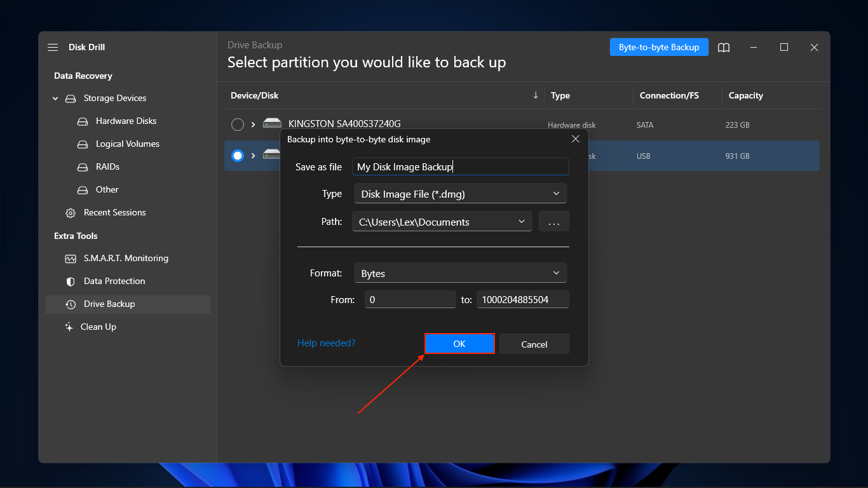Close the byte-to-byte backup dialog
868x488 pixels.
coord(576,139)
